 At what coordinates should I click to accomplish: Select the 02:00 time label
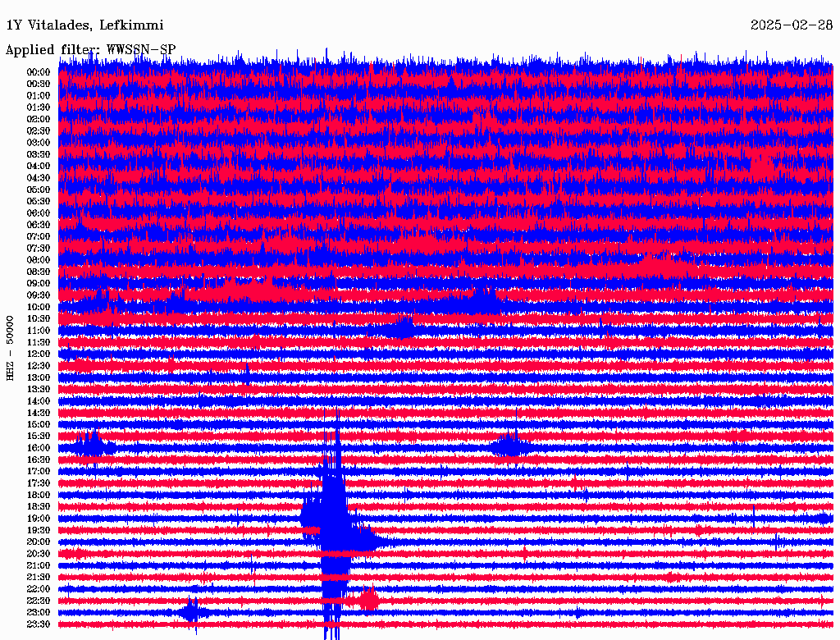39,119
